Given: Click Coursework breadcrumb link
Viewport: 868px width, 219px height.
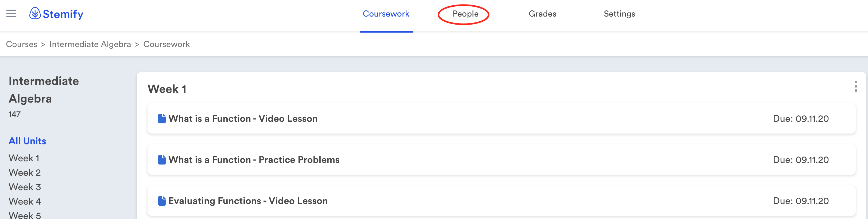Looking at the screenshot, I should (x=166, y=44).
